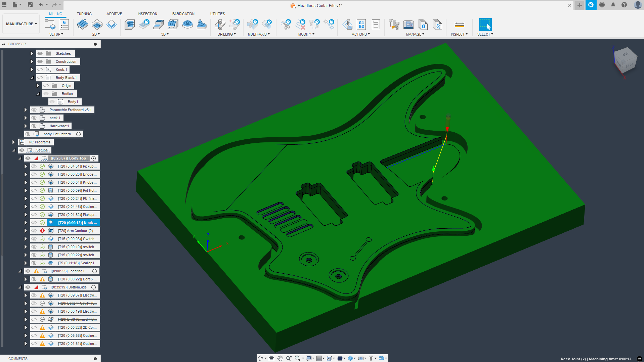Select the 3D Scallop tool

pos(187,25)
